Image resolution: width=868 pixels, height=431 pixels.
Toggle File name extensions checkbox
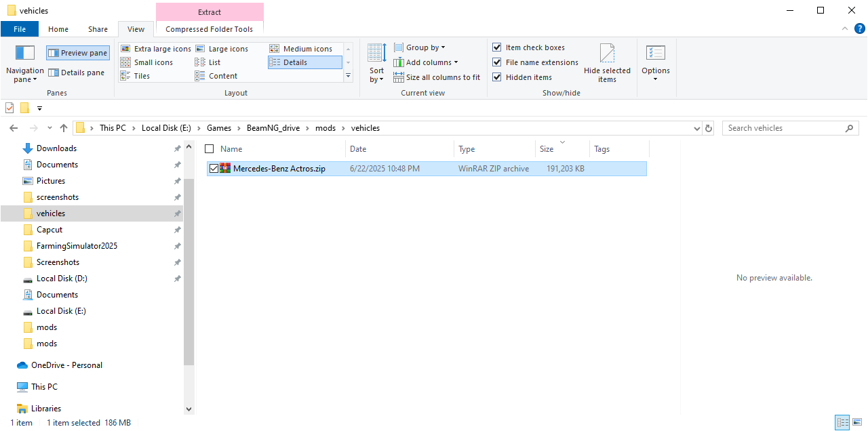536,62
